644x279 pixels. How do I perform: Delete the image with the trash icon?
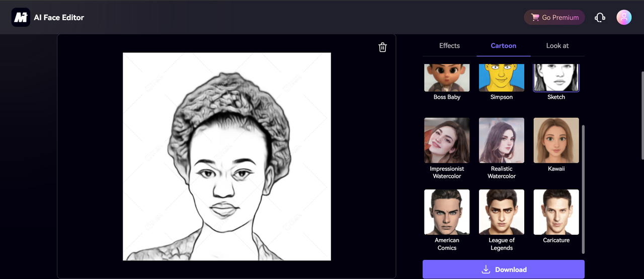[383, 47]
